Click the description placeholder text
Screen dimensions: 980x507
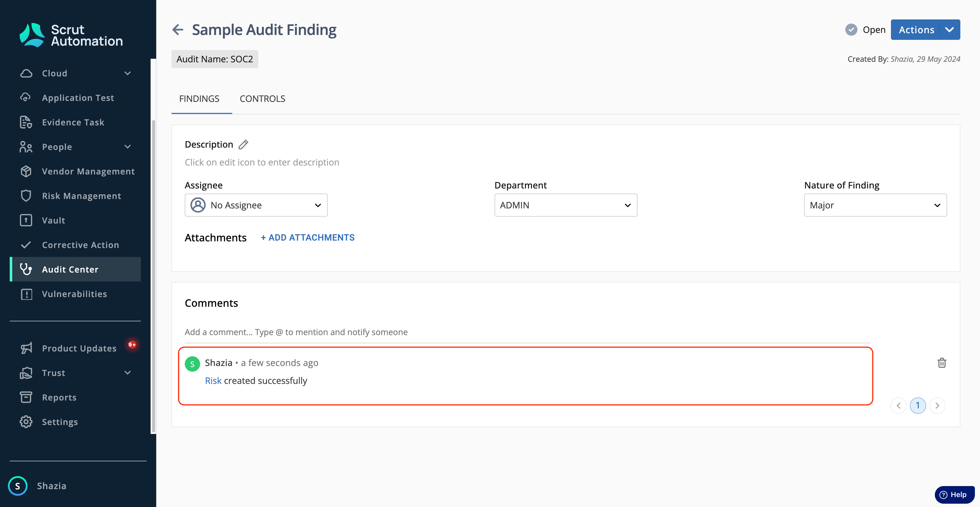262,162
